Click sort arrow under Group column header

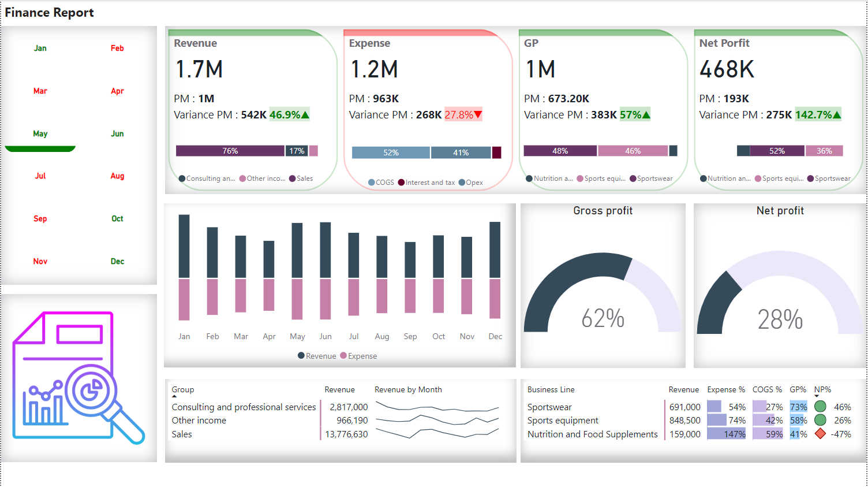point(174,396)
